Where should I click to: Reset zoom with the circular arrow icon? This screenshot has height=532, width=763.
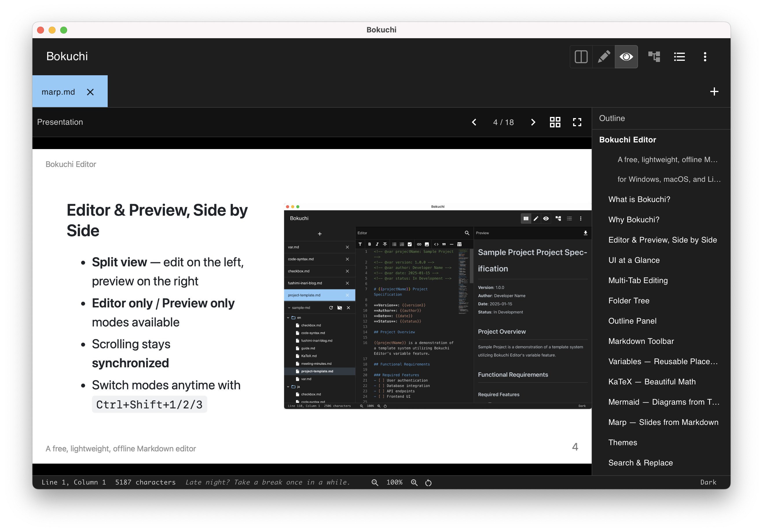(428, 483)
